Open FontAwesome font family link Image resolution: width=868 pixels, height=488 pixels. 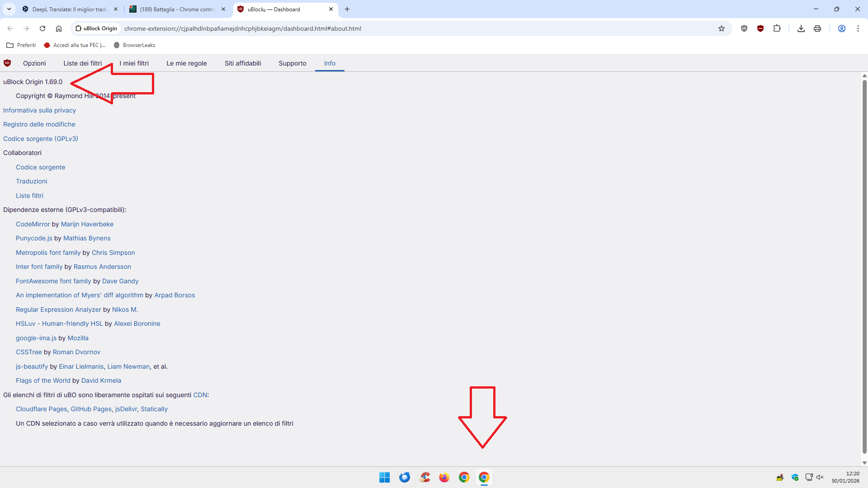[53, 281]
